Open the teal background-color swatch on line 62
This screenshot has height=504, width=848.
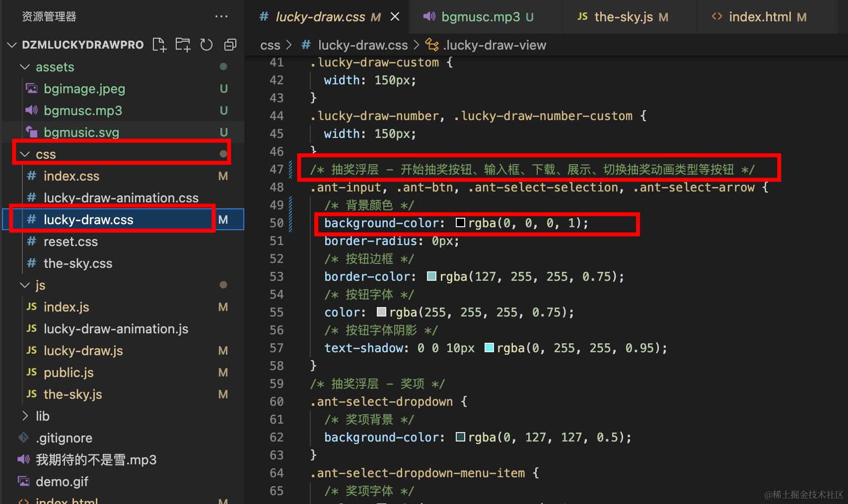460,437
